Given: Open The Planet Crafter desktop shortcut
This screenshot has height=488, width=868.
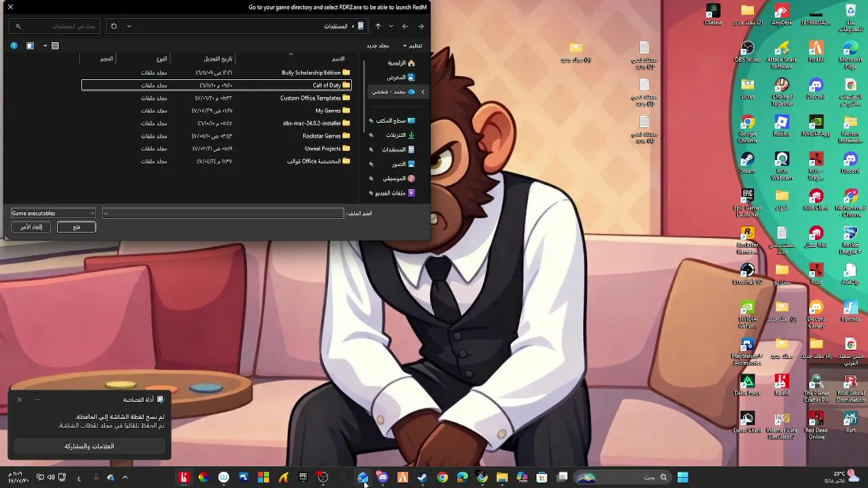Looking at the screenshot, I should (816, 388).
